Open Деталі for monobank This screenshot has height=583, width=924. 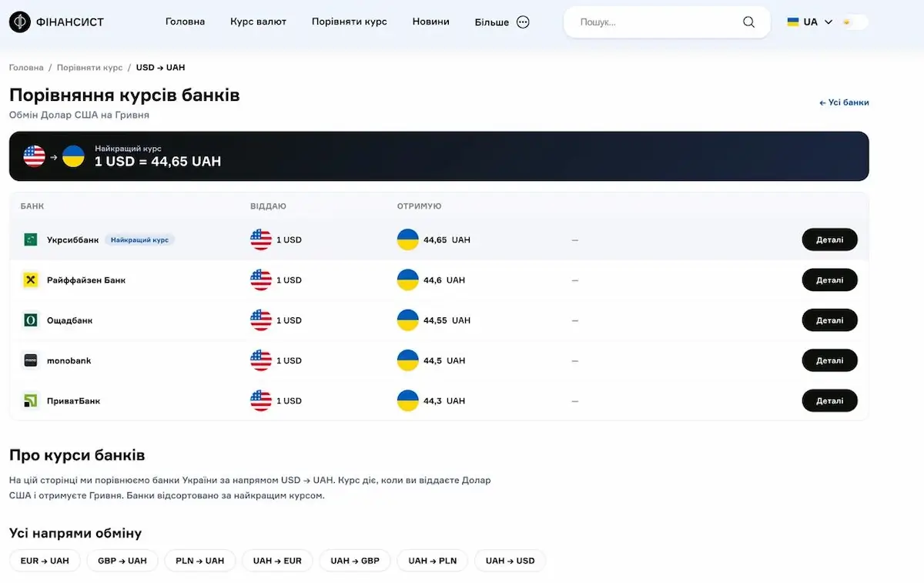coord(830,360)
